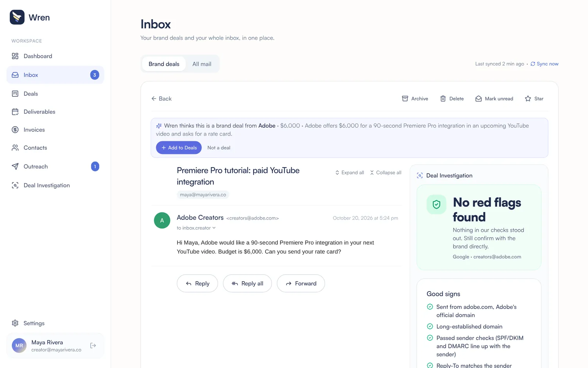Star this conversation
Screen dimensions: 588x368
pyautogui.click(x=534, y=99)
